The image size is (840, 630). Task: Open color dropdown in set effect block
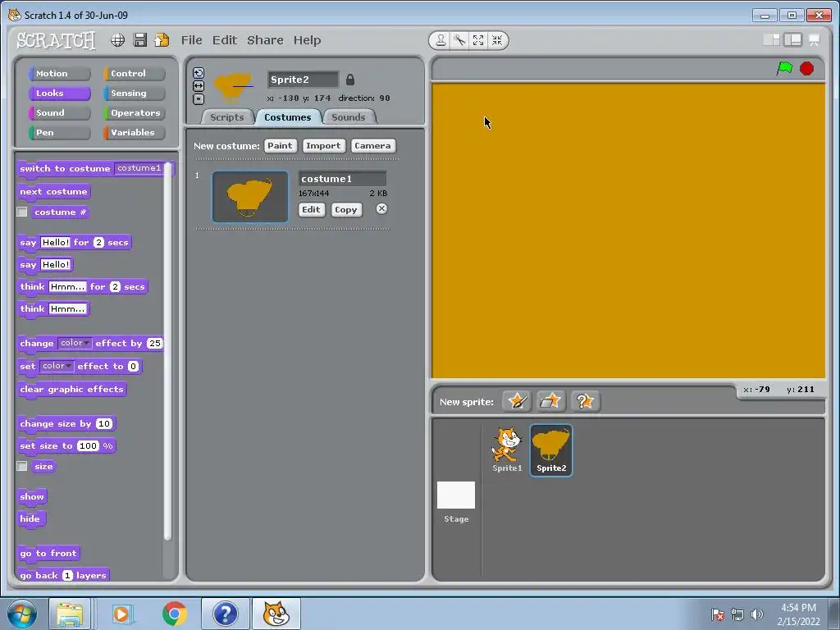[57, 366]
